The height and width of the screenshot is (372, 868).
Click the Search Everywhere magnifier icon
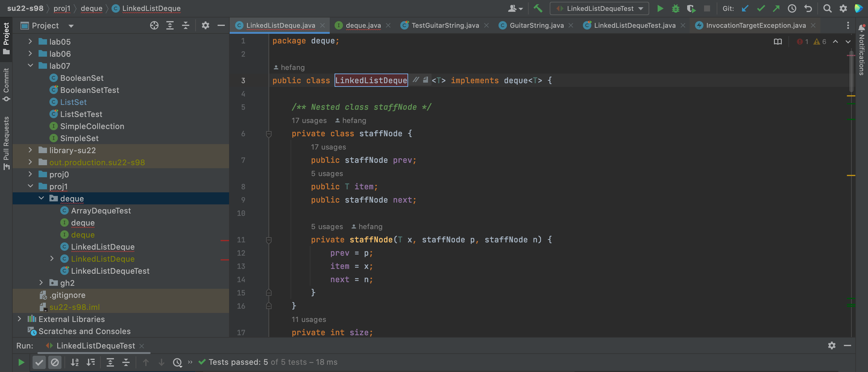tap(827, 8)
